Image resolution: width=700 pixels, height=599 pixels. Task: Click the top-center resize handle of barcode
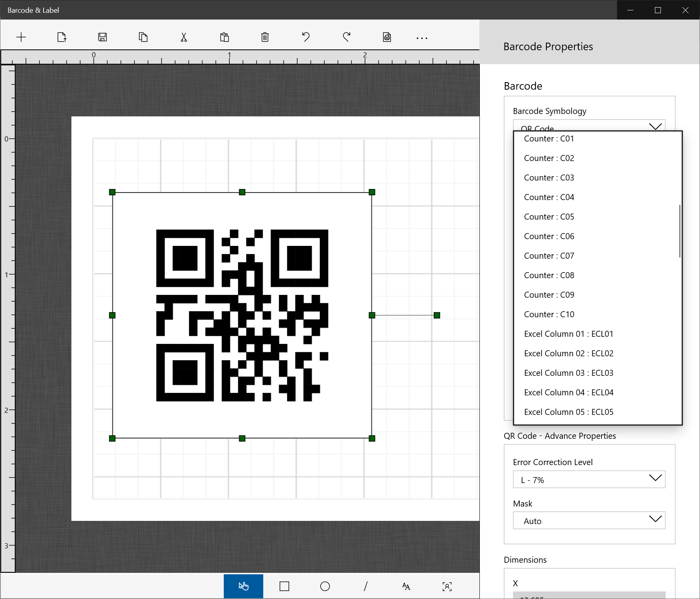point(242,192)
